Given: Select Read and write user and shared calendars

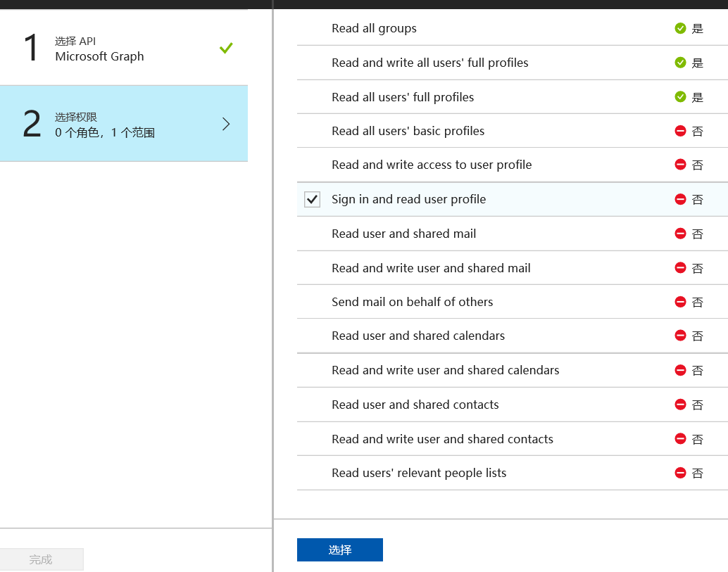Looking at the screenshot, I should [445, 370].
